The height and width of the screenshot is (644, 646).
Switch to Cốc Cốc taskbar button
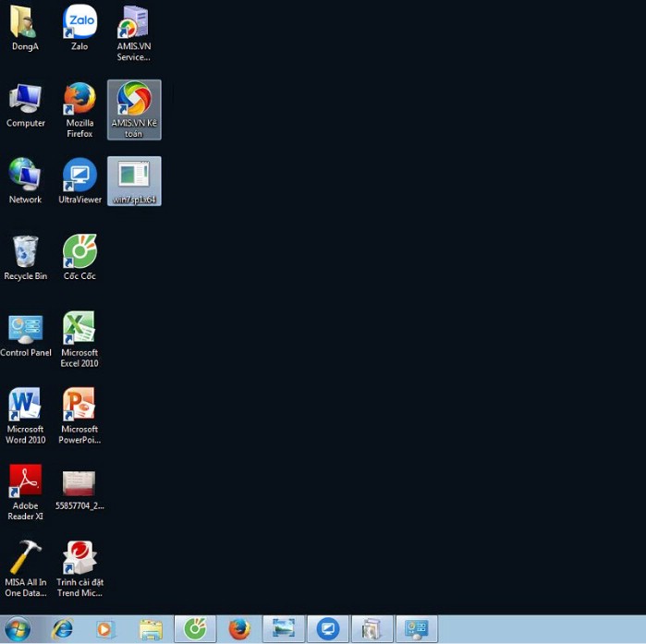(x=195, y=629)
